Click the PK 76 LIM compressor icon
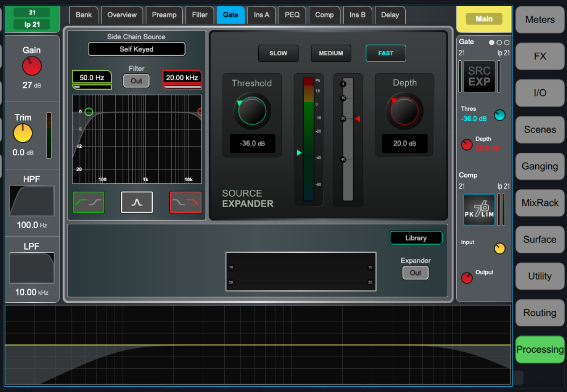The image size is (567, 392). click(x=479, y=209)
